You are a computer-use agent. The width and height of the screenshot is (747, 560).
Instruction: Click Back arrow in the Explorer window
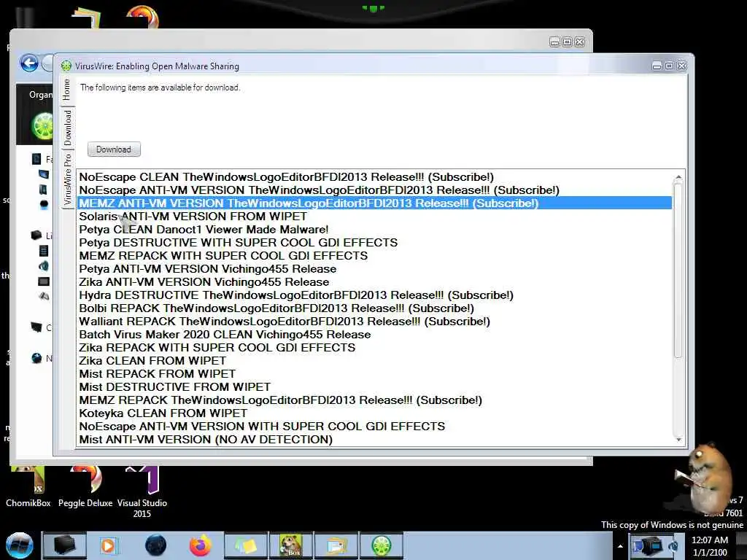(x=29, y=63)
